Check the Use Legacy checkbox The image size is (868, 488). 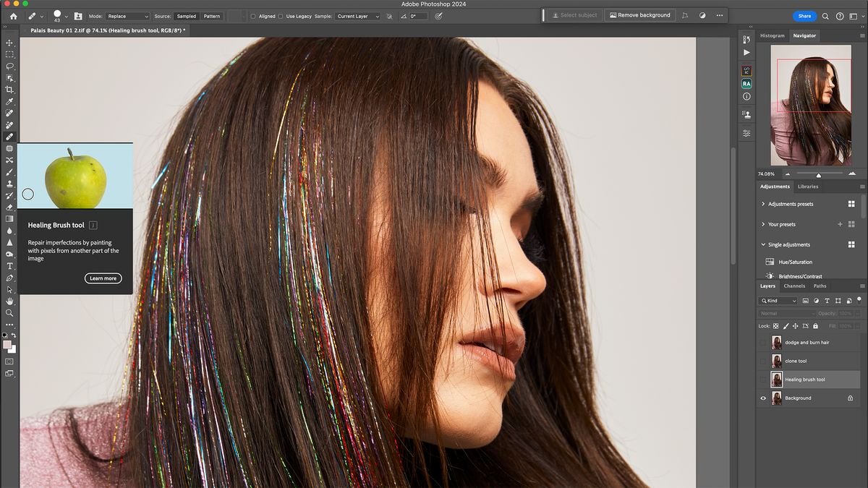pyautogui.click(x=280, y=16)
